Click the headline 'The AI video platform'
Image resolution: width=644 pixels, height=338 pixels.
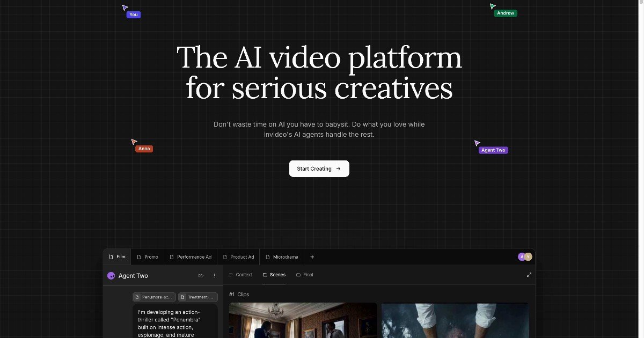319,57
